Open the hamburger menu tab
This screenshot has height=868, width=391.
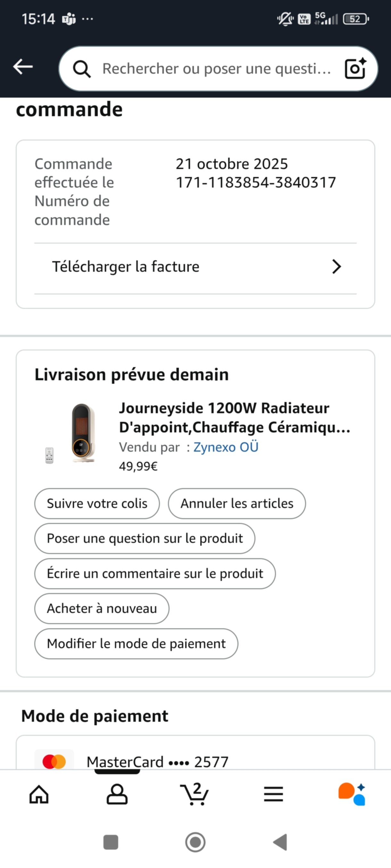pos(273,794)
